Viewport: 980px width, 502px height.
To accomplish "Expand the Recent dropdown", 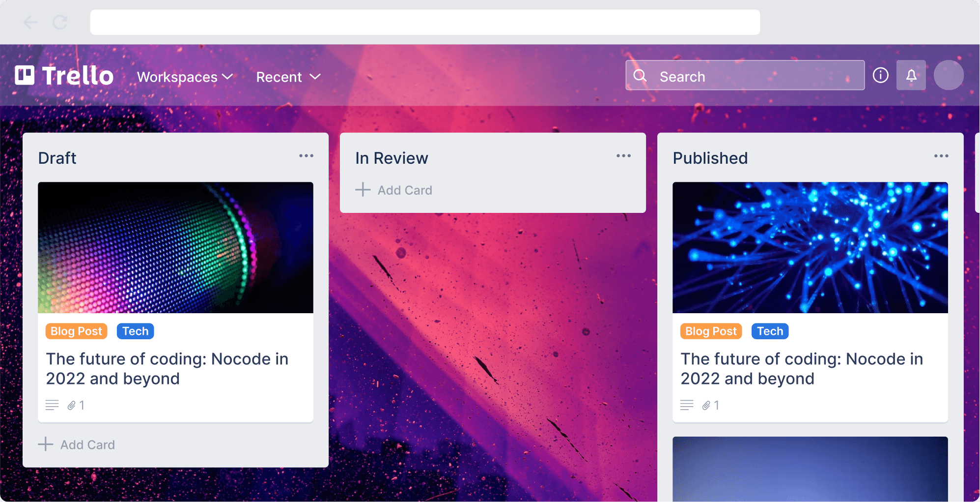I will 288,77.
